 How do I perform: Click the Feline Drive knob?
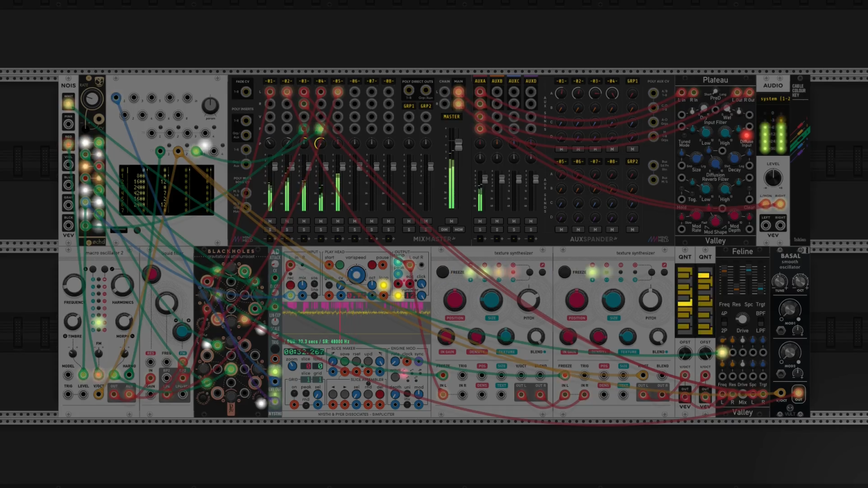pos(742,320)
